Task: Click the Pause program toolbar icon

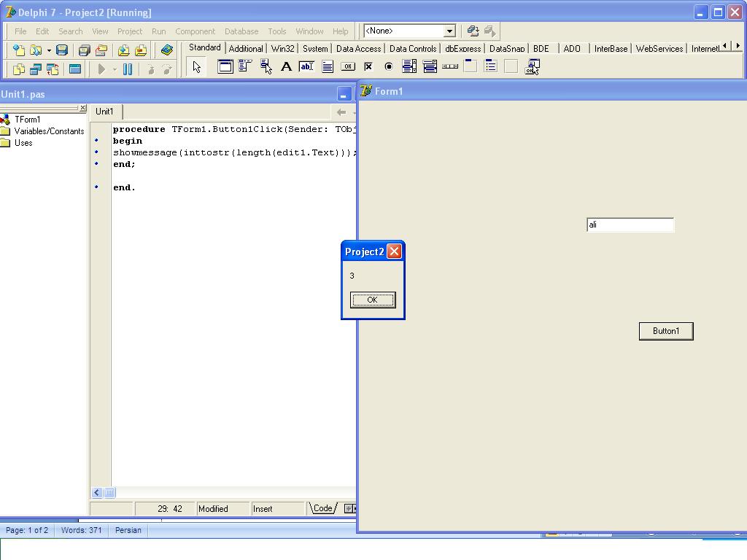Action: tap(128, 69)
